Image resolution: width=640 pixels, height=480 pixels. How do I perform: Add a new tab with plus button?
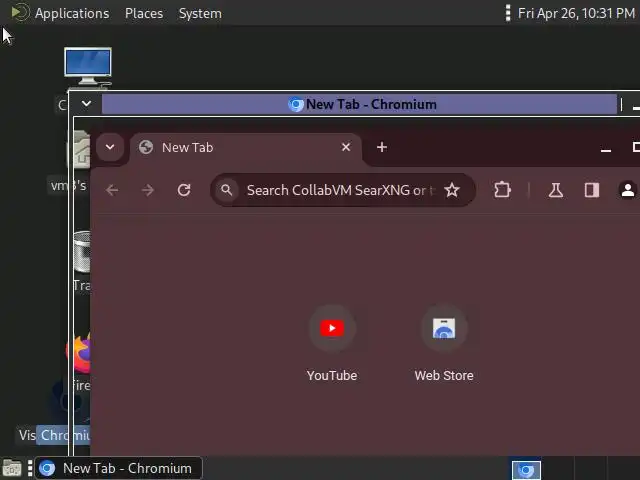(382, 147)
